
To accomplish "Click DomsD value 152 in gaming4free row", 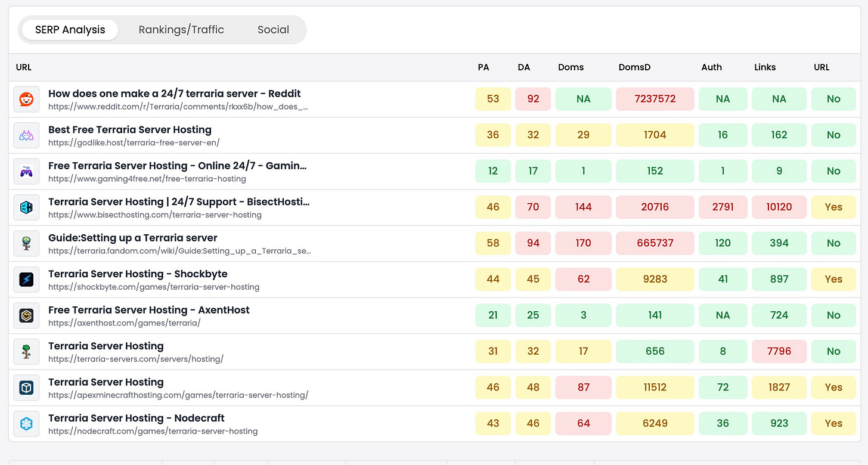I will point(655,171).
